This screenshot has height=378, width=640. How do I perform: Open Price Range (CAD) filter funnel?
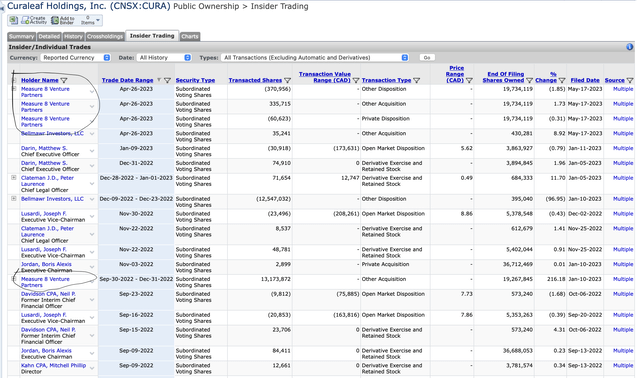click(469, 80)
